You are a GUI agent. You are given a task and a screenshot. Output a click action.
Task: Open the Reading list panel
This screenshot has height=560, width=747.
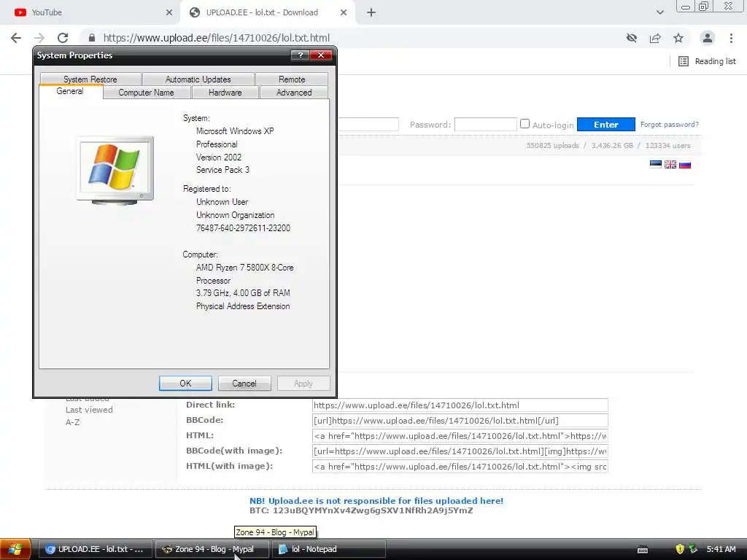tap(707, 61)
